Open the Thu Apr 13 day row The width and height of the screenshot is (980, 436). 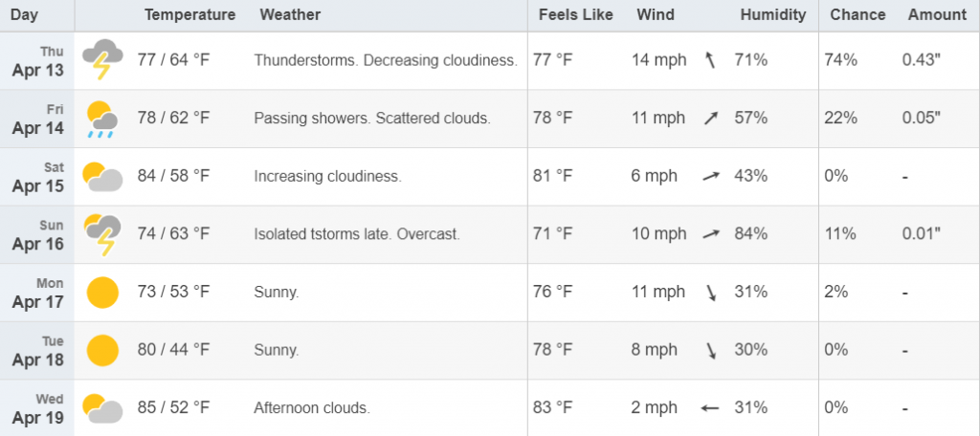(490, 60)
